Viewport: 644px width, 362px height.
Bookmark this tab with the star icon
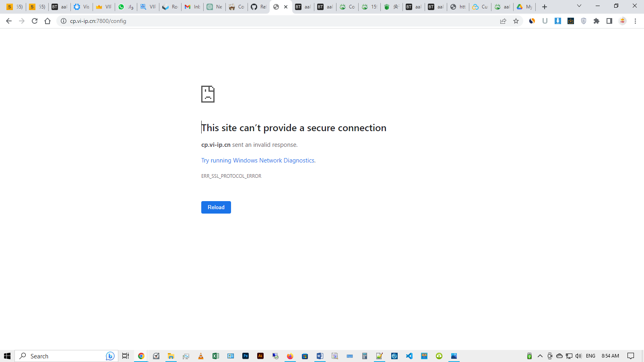pos(516,21)
